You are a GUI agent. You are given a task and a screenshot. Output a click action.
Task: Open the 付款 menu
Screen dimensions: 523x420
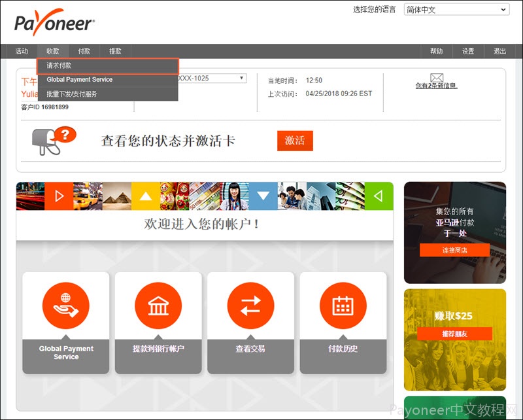click(84, 51)
